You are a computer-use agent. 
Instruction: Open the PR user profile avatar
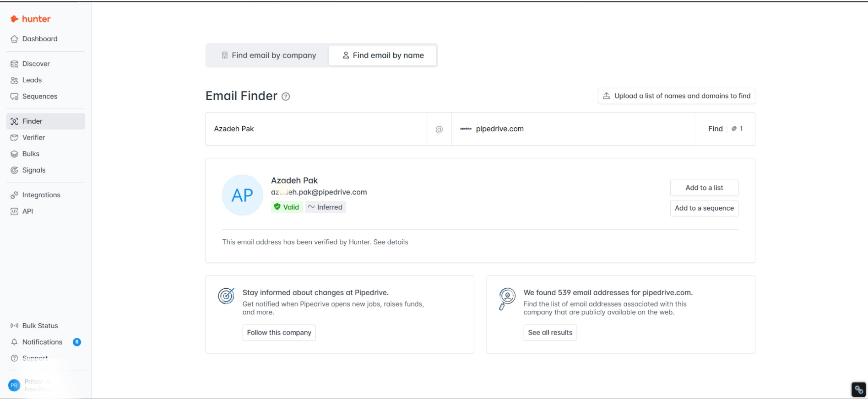14,385
